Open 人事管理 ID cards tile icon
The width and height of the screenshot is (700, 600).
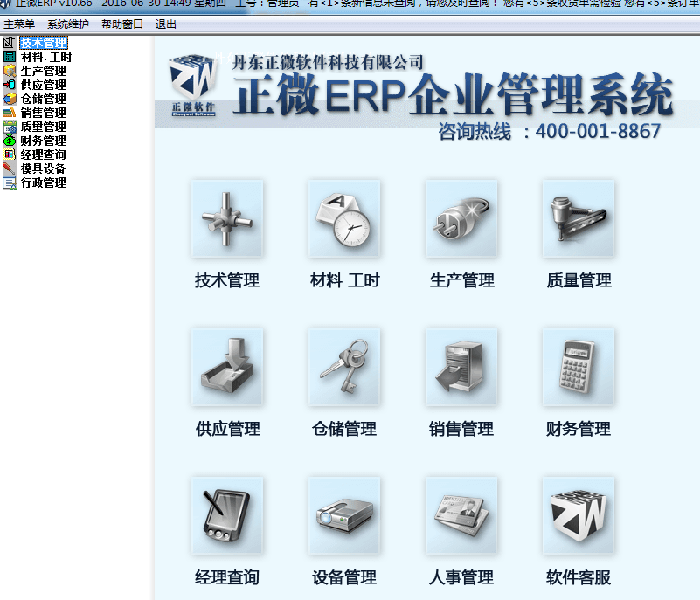pos(461,515)
